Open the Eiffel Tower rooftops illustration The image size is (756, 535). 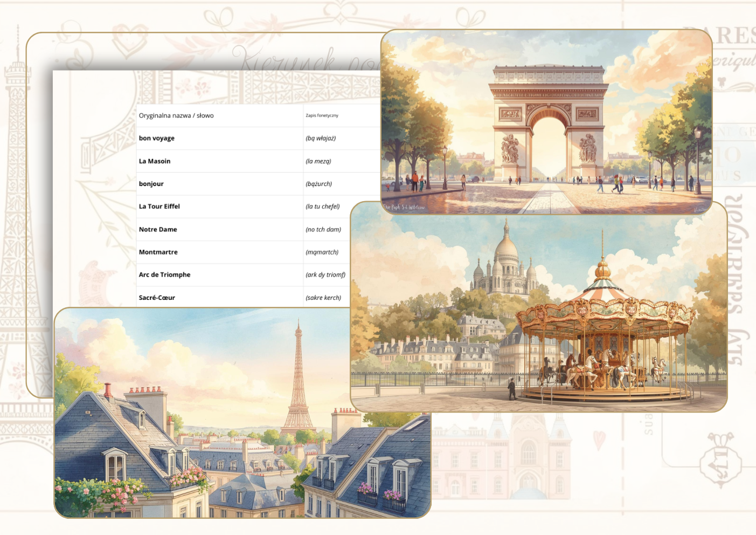242,413
